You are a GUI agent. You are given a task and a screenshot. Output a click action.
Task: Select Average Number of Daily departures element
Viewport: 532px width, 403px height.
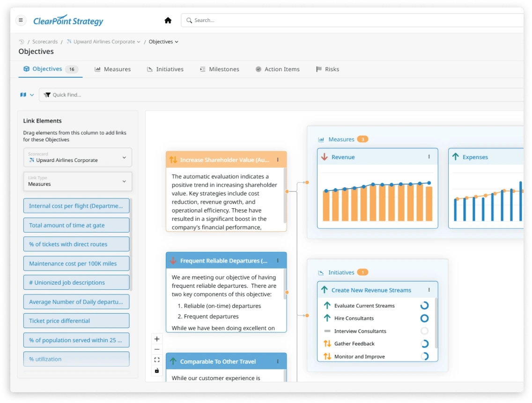[76, 302]
